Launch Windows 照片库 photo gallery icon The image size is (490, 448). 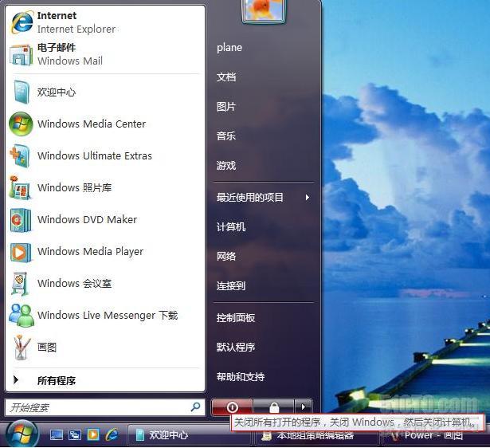[20, 187]
